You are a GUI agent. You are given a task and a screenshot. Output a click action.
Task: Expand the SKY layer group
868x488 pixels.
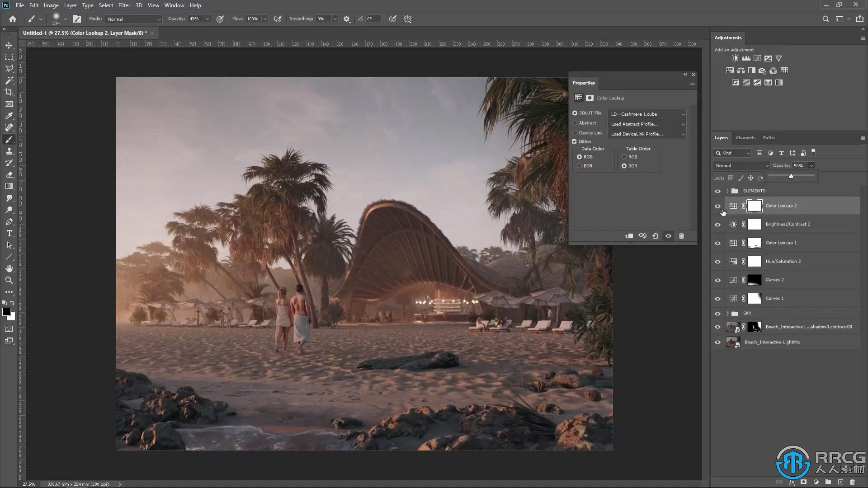[x=728, y=313]
